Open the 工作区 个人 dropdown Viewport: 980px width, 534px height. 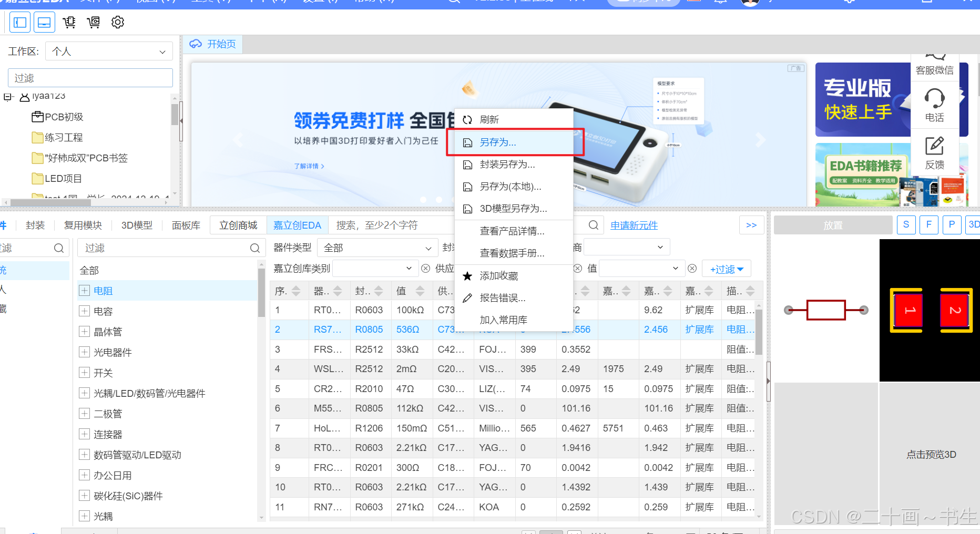point(109,52)
